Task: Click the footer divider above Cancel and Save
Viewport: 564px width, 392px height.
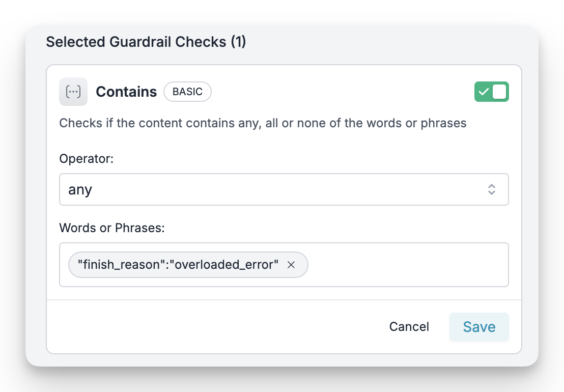Action: pos(284,299)
